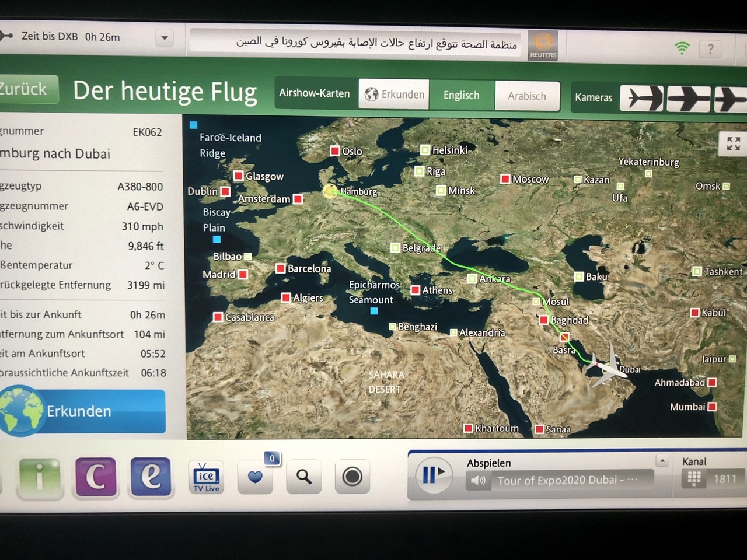Select the A380-800 aircraft type value
The image size is (747, 560).
tap(140, 187)
